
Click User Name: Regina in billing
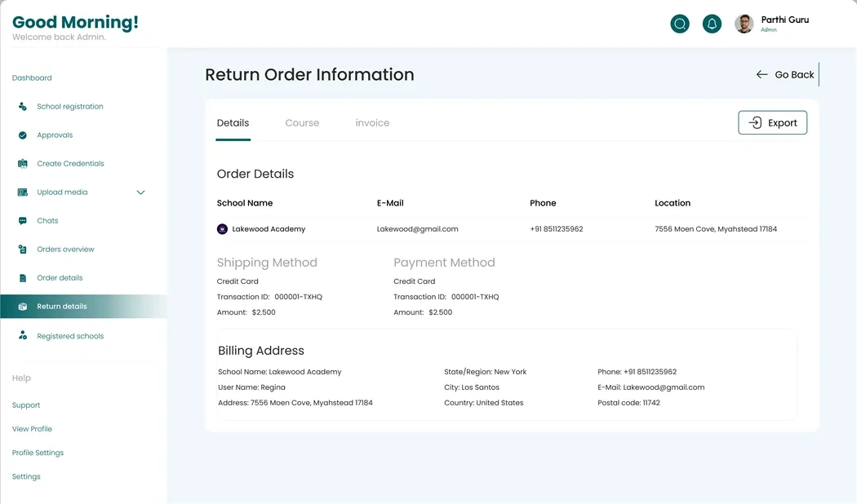(x=251, y=387)
